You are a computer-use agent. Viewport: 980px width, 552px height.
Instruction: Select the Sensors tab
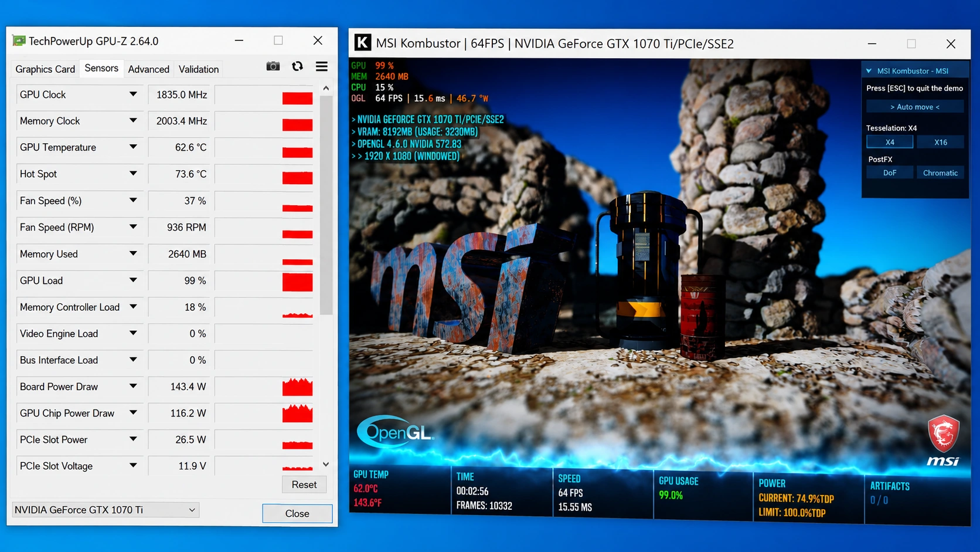[101, 68]
